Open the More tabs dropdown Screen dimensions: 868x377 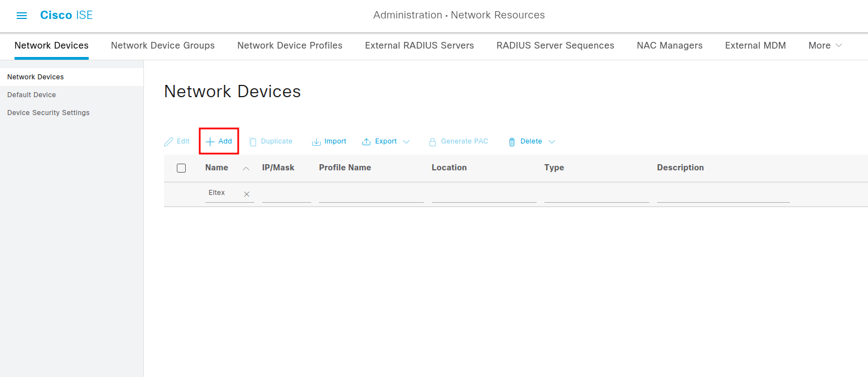click(x=825, y=46)
